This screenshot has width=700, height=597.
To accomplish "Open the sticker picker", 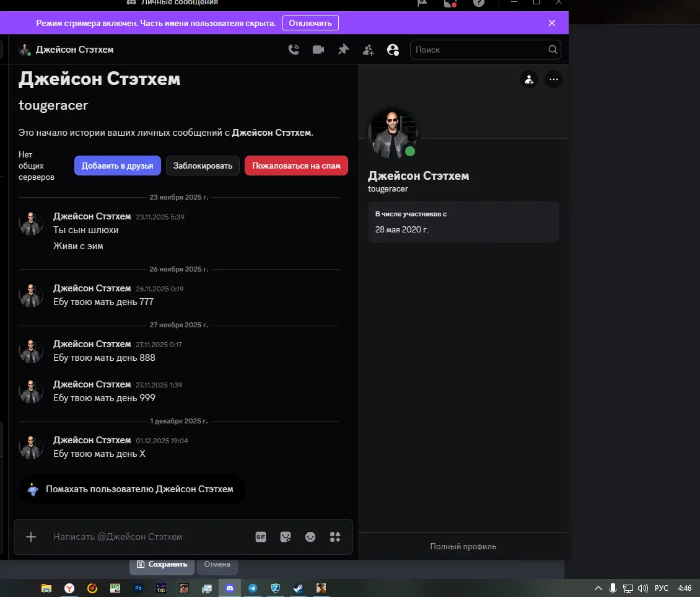I will click(286, 537).
